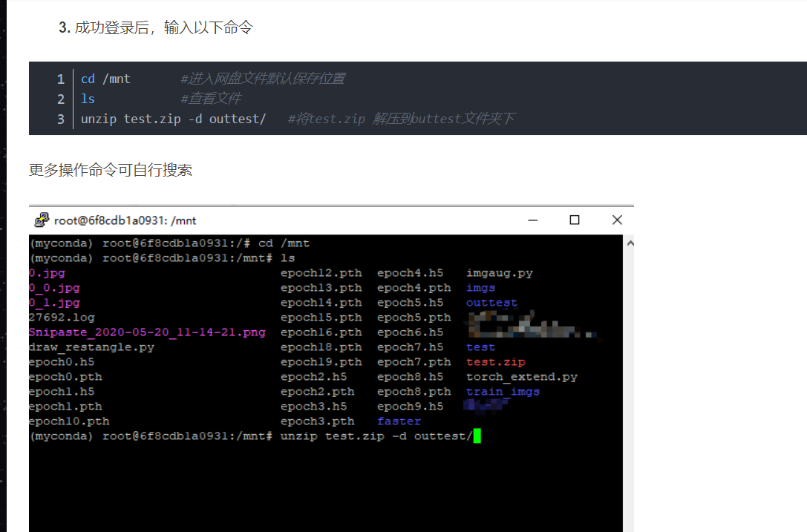
Task: Maximize the root@6f8cdb1a0931 terminal window
Action: [x=575, y=220]
